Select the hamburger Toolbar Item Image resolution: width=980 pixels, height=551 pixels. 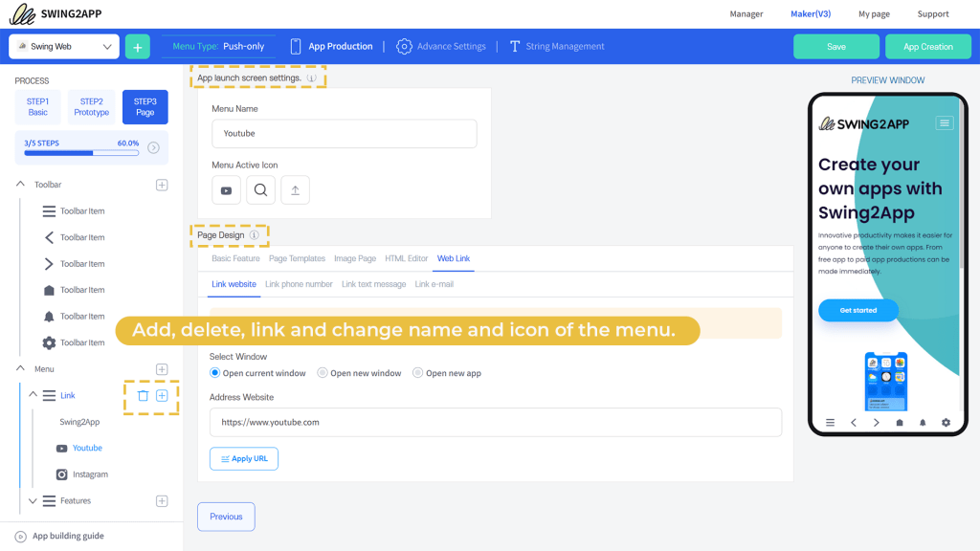[74, 211]
